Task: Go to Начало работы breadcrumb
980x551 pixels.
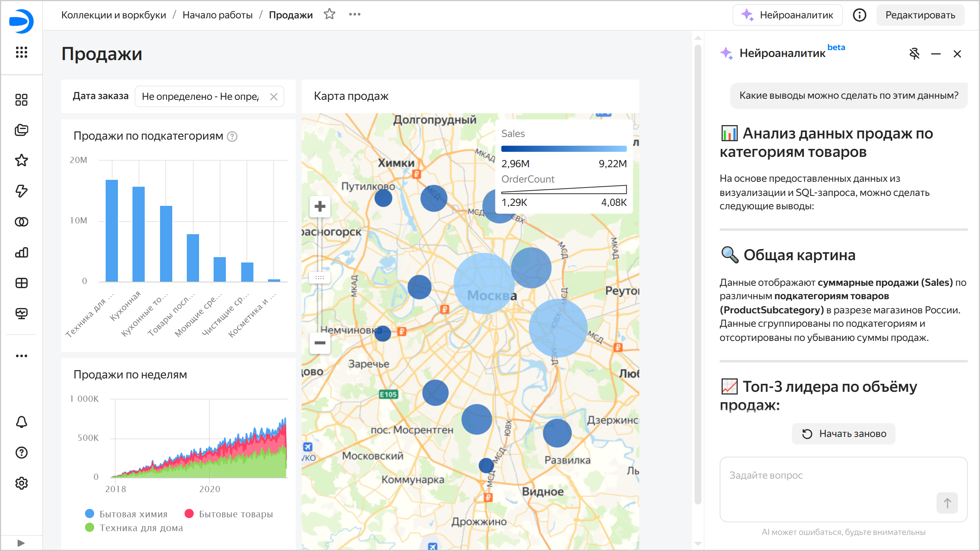Action: [x=217, y=15]
